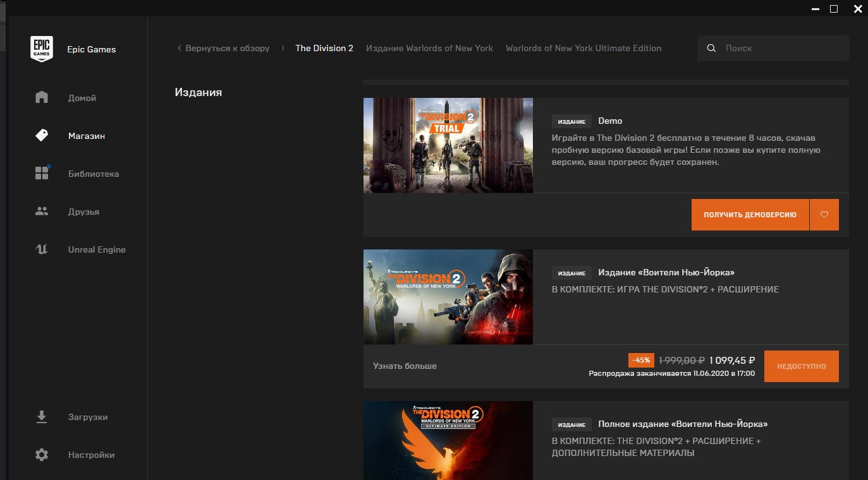868x480 pixels.
Task: Open the Division 2 Trial thumbnail
Action: pos(448,145)
